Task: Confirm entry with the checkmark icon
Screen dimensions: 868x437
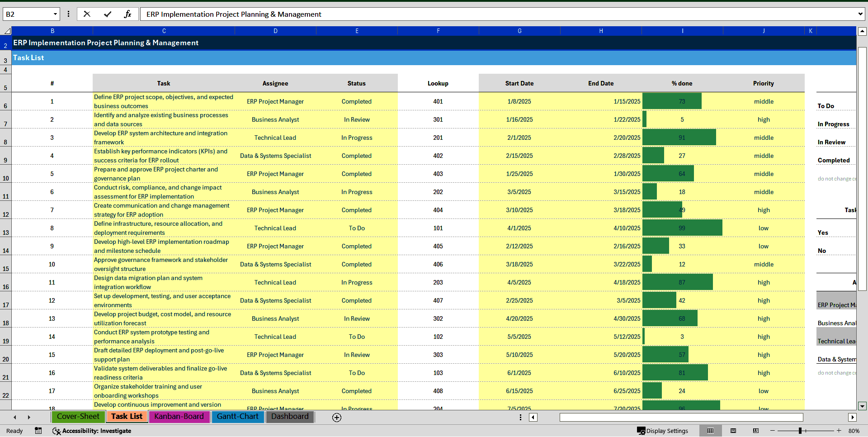Action: pyautogui.click(x=108, y=14)
